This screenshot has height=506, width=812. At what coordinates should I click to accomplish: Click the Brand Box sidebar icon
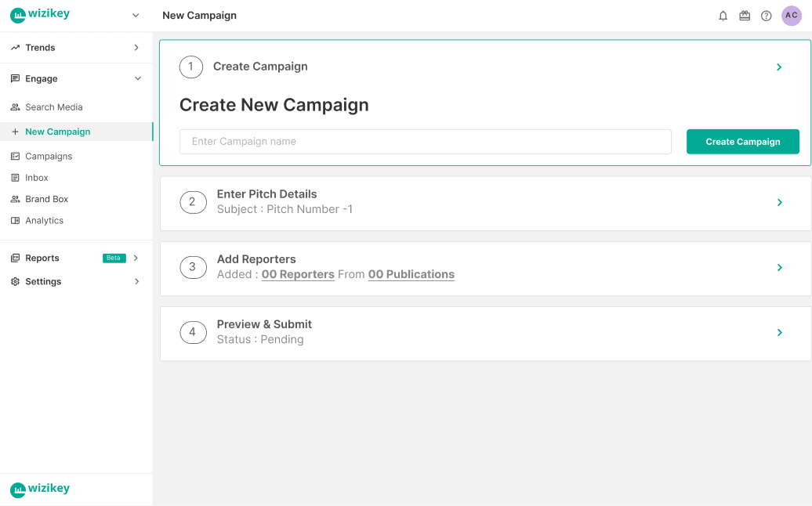15,199
